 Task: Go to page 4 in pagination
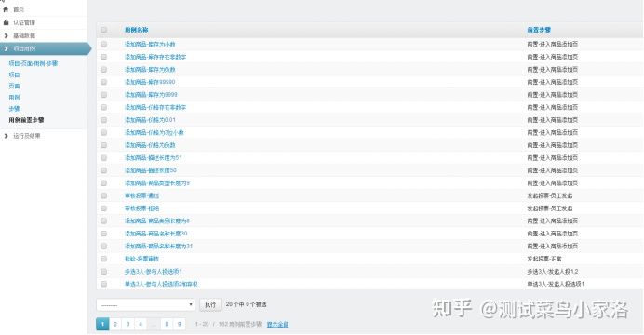point(141,324)
